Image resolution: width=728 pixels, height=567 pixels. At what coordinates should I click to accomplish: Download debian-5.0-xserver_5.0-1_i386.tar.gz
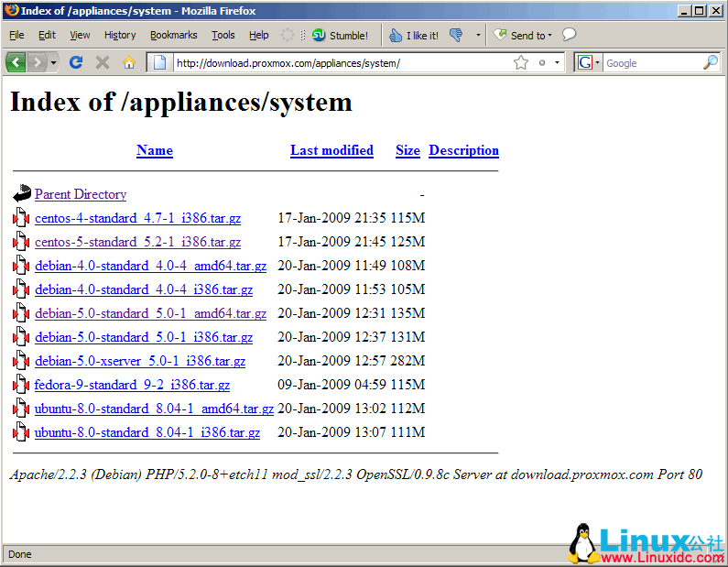[140, 361]
